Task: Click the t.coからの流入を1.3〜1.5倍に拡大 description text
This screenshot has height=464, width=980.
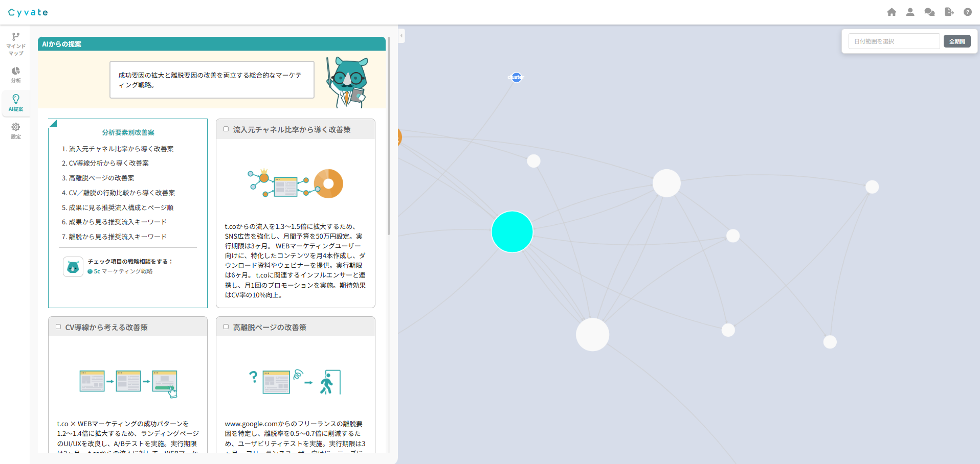Action: pos(296,261)
